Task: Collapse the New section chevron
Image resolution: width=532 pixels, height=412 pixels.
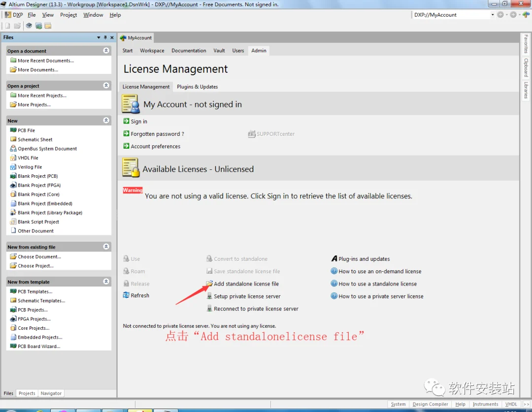Action: [106, 121]
